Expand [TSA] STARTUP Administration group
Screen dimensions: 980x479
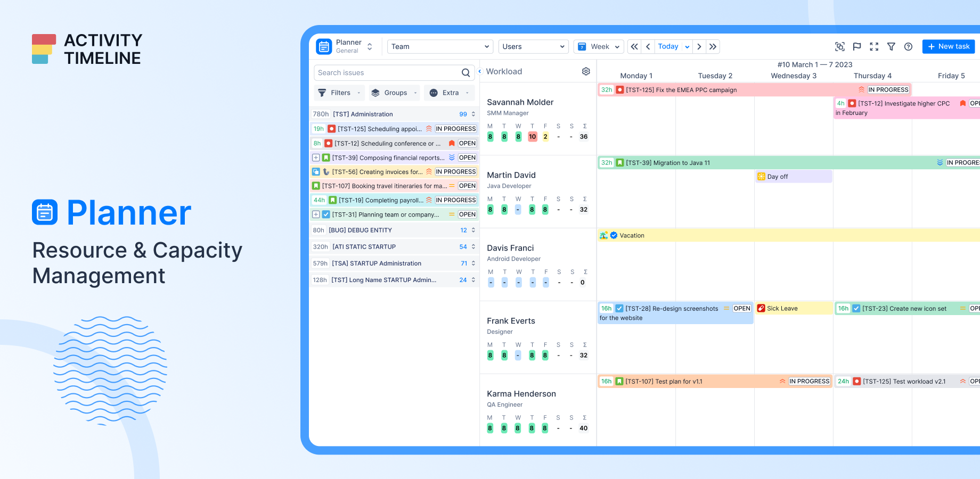pos(473,263)
